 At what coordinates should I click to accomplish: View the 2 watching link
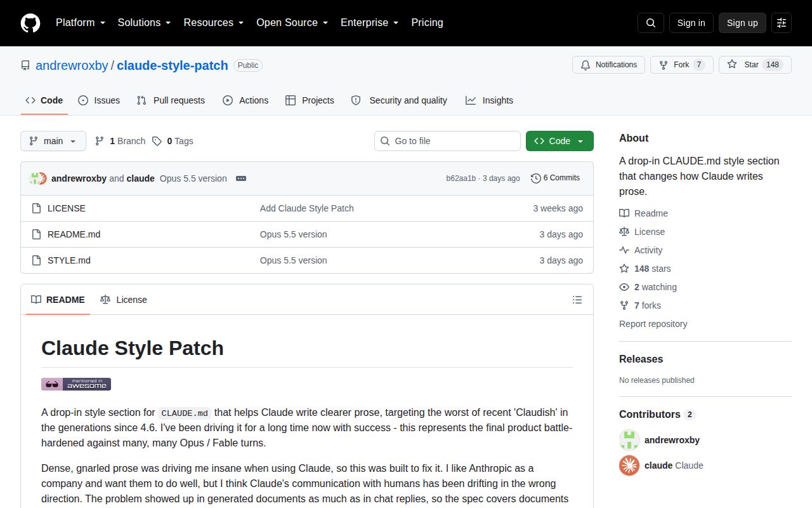click(x=648, y=287)
